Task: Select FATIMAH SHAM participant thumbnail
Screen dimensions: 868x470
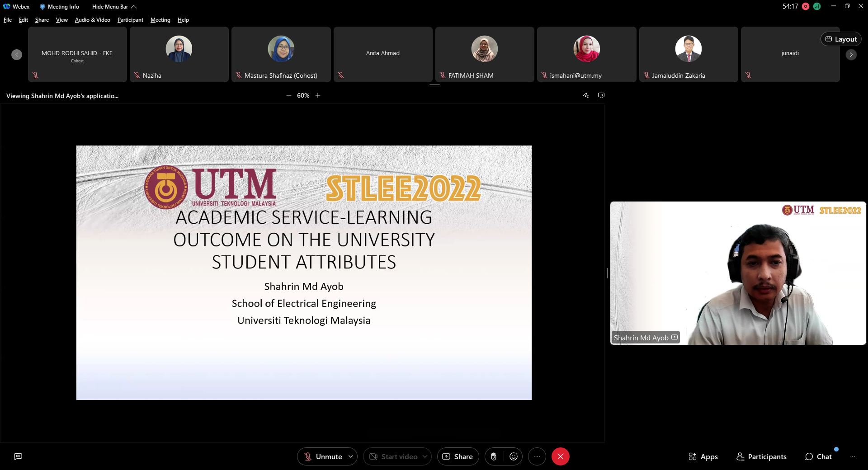Action: (x=485, y=54)
